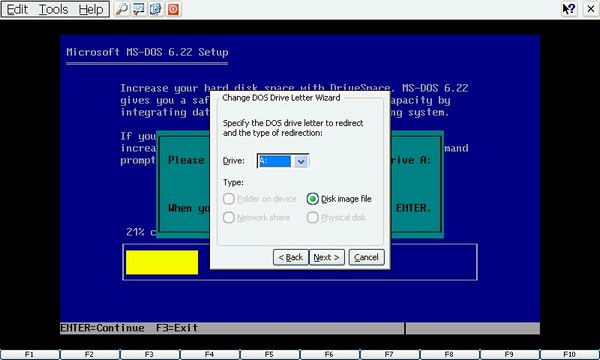The width and height of the screenshot is (600, 360).
Task: Close the window with the X button
Action: point(591,9)
